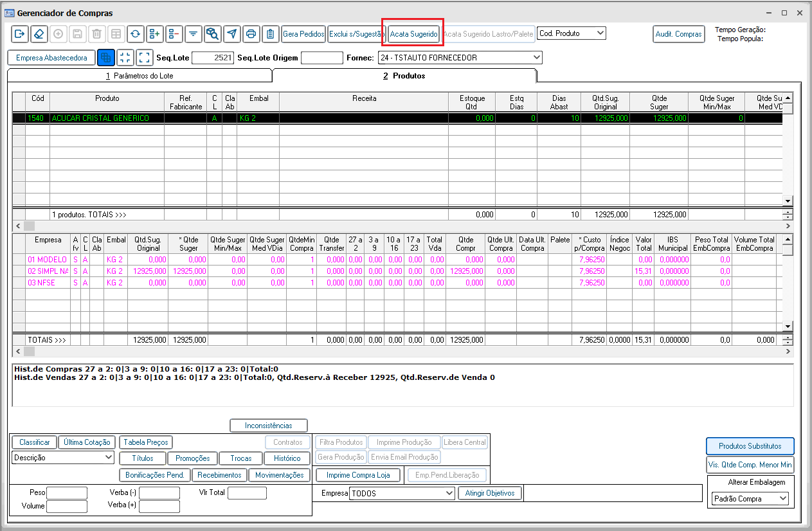
Task: Switch to the Parâmetros do Lote tab
Action: point(140,76)
